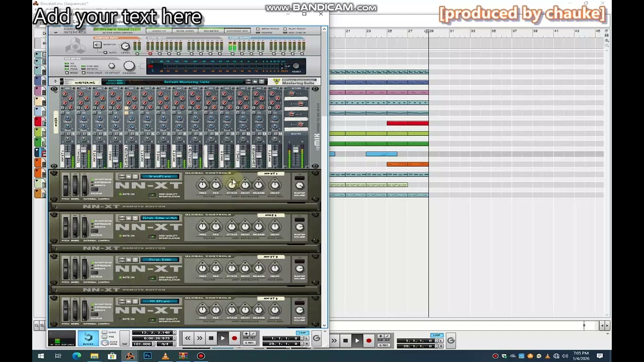Open the FM EPiano patch display
The height and width of the screenshot is (362, 644).
coord(160,302)
